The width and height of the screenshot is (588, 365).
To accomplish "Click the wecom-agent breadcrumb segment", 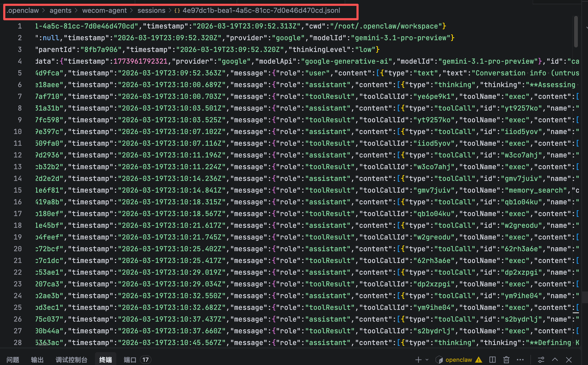I will click(x=104, y=10).
